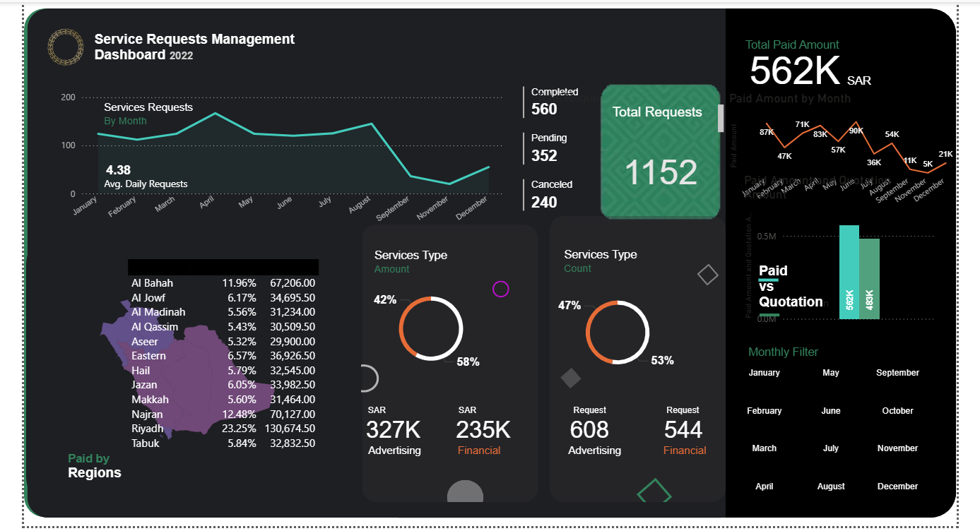980x531 pixels.
Task: Click the Services Type Amount donut chart
Action: click(x=430, y=329)
